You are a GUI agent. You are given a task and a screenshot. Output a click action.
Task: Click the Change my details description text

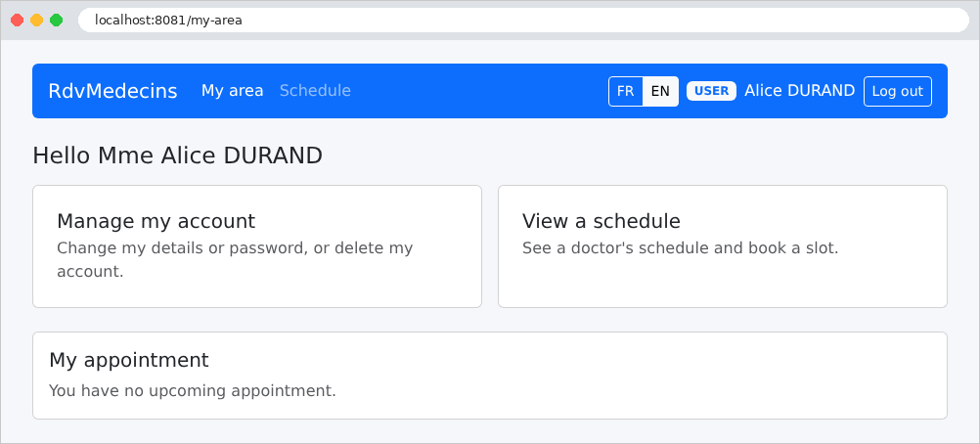click(x=235, y=259)
